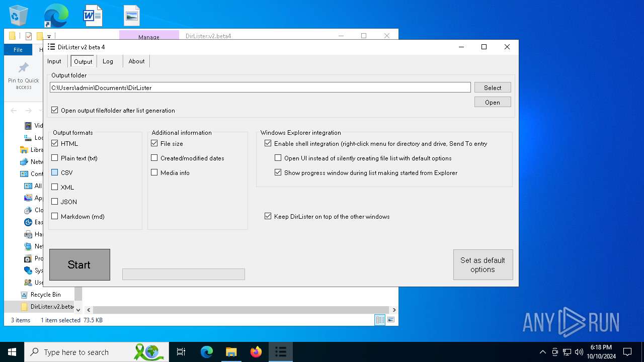Click the Manage ribbon tab in Explorer
Viewport: 644px width, 362px height.
click(149, 37)
